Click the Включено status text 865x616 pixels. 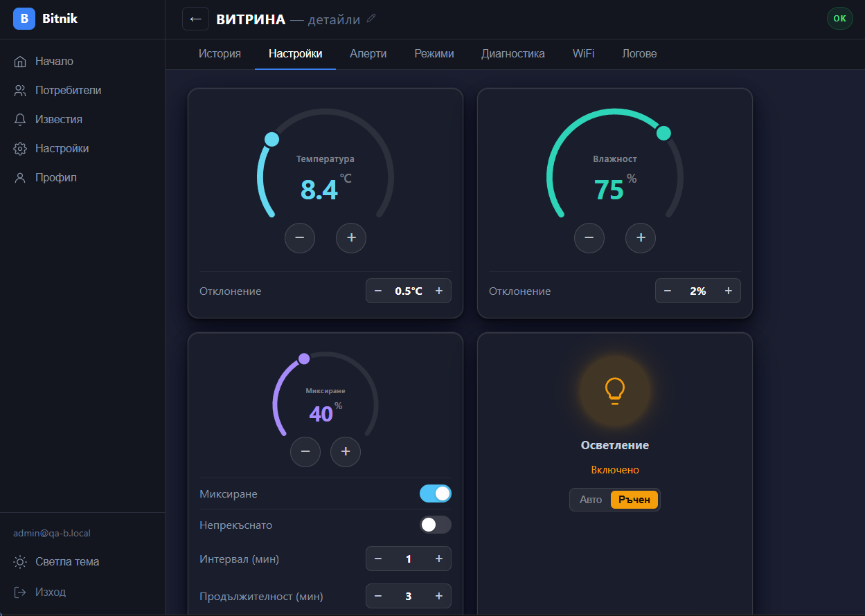click(615, 470)
